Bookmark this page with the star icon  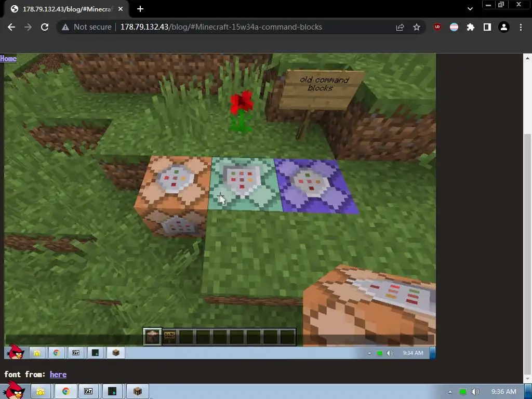(x=417, y=27)
